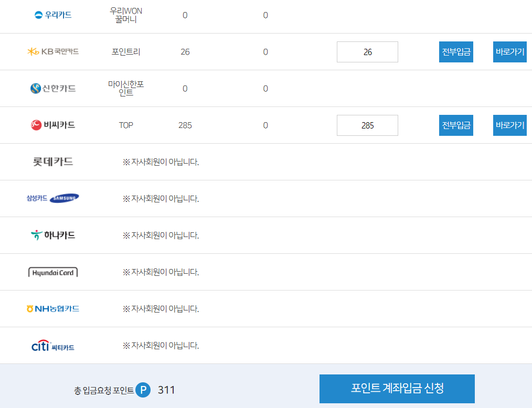Click the 총 입금요청 포인트 label
Image resolution: width=532 pixels, height=408 pixels.
pyautogui.click(x=104, y=391)
